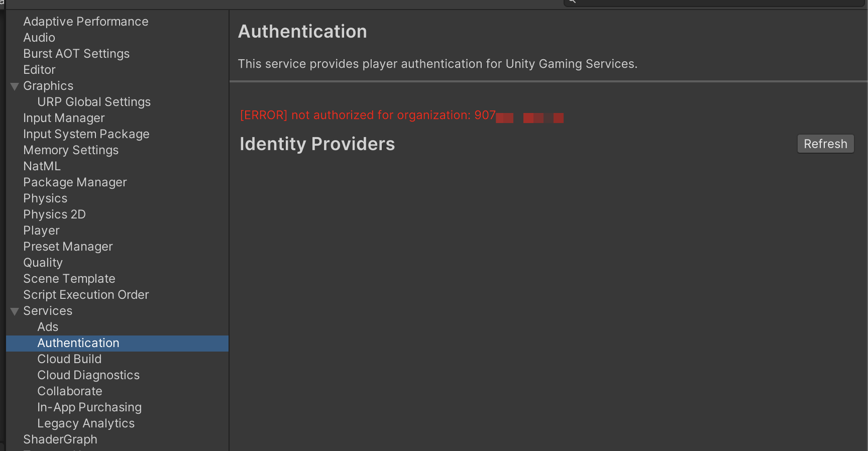Image resolution: width=868 pixels, height=451 pixels.
Task: Click the Refresh button
Action: click(x=825, y=144)
